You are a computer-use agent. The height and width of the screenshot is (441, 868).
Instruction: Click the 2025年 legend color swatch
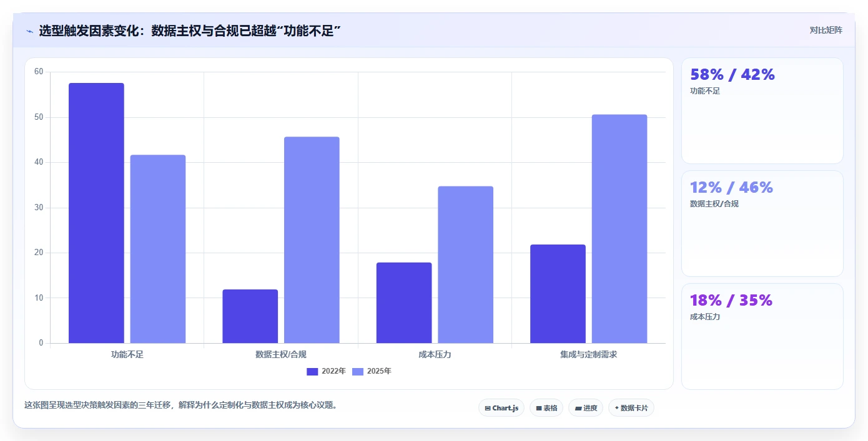click(358, 372)
